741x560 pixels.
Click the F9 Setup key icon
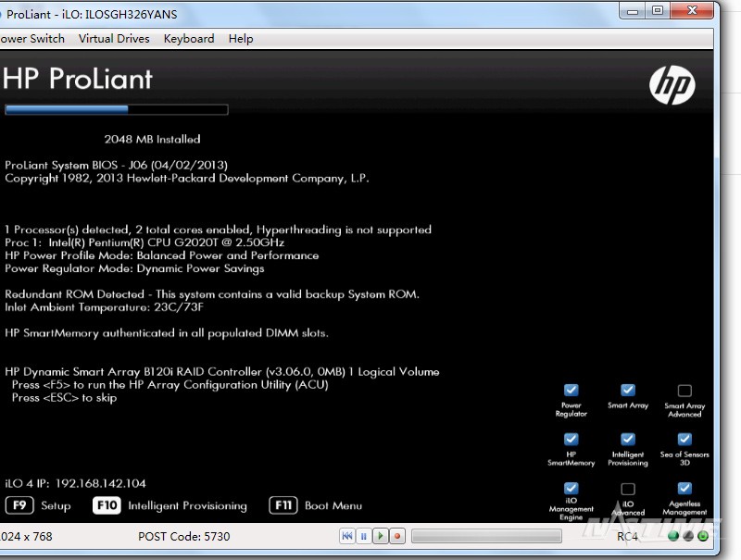19,505
